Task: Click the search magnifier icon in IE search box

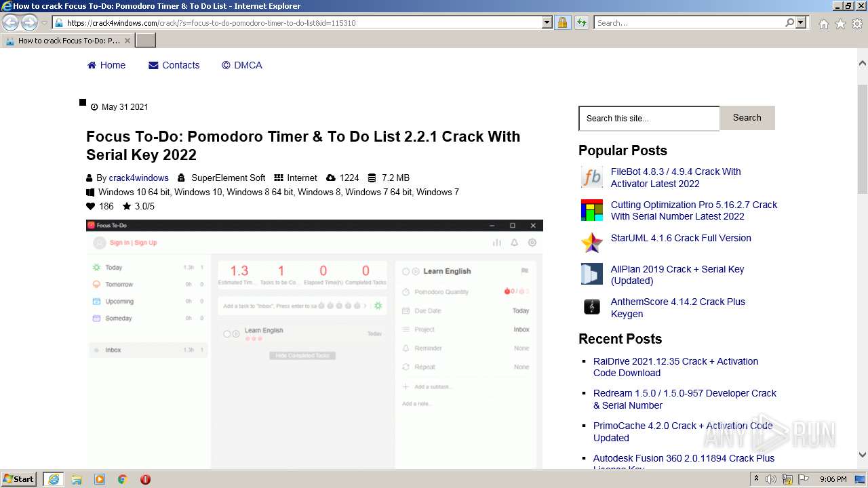Action: click(x=789, y=23)
